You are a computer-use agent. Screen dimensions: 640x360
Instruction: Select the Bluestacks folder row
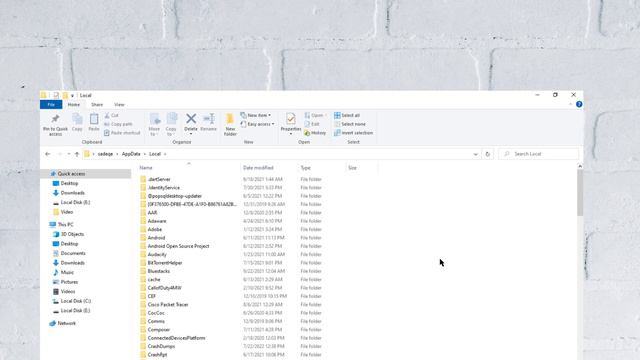pyautogui.click(x=231, y=271)
